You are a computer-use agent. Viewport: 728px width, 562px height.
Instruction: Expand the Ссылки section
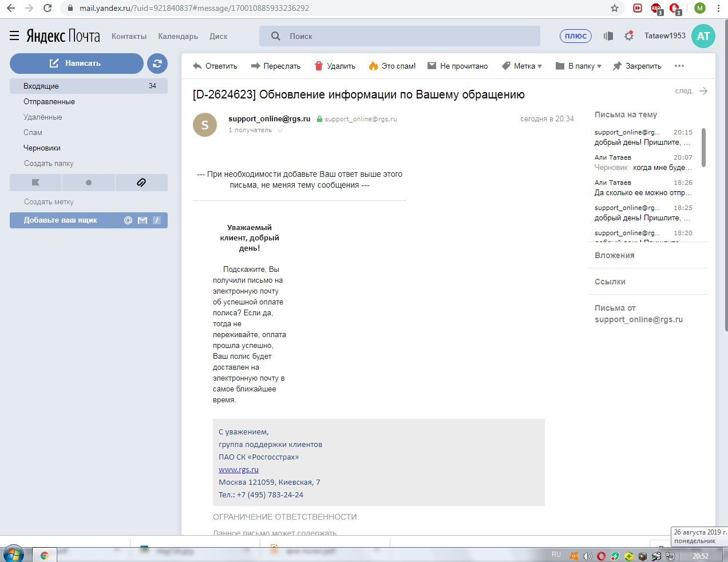pyautogui.click(x=610, y=282)
